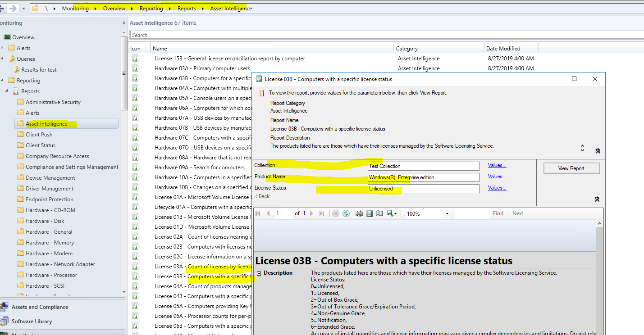
Task: Click the navigation back arrow
Action: click(2, 8)
